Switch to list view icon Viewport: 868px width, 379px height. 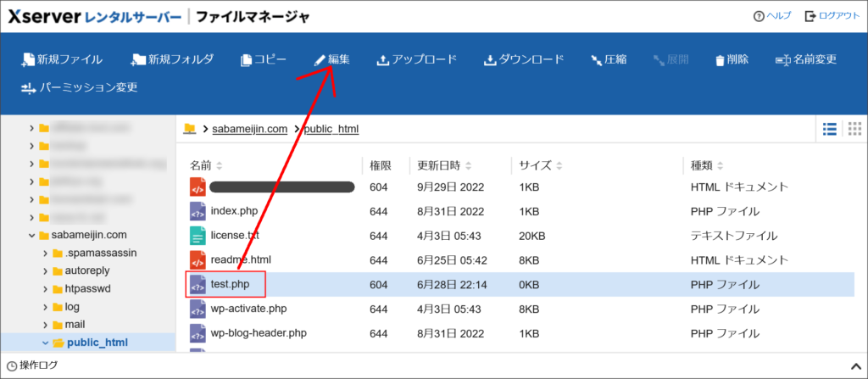(829, 129)
